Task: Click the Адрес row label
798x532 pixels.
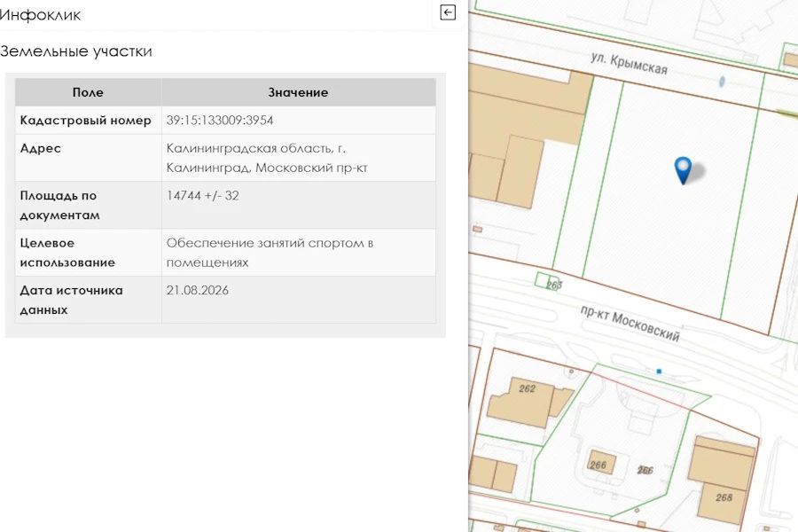Action: coord(40,148)
